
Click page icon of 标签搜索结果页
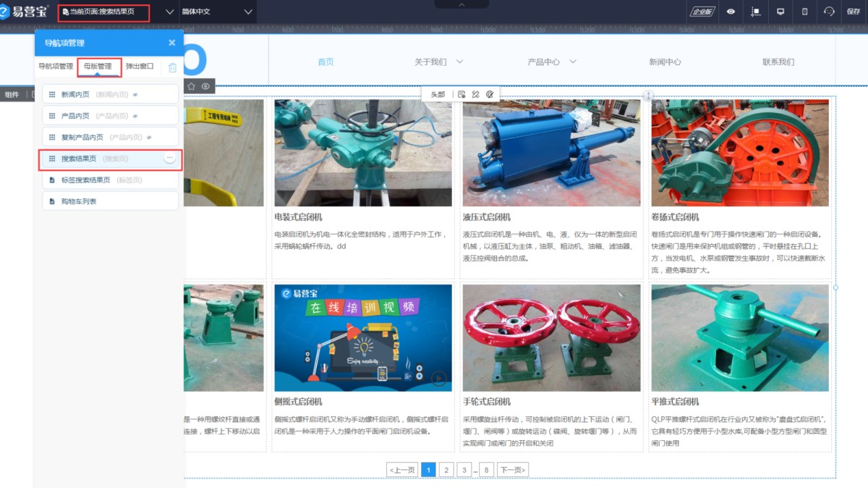pyautogui.click(x=52, y=180)
